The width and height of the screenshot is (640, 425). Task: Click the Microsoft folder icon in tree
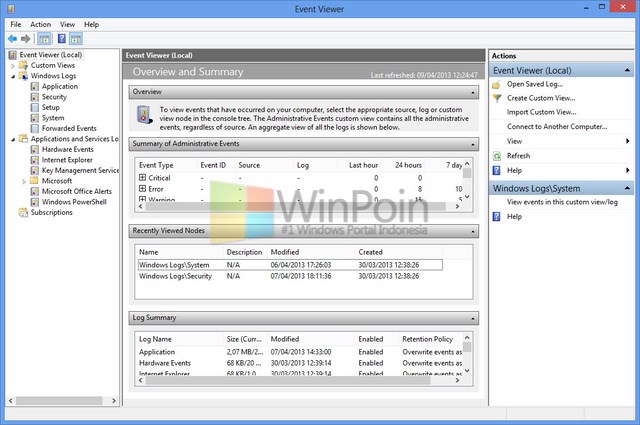pyautogui.click(x=34, y=181)
